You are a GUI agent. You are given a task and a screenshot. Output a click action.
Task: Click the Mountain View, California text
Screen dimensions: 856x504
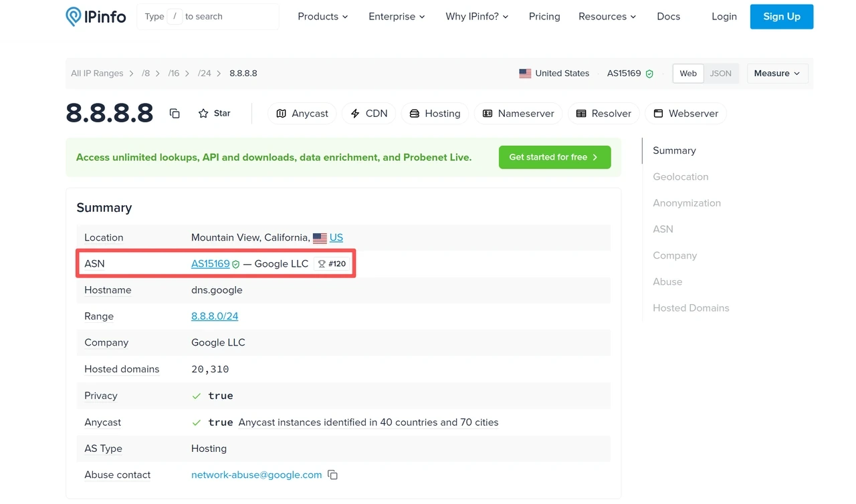251,237
